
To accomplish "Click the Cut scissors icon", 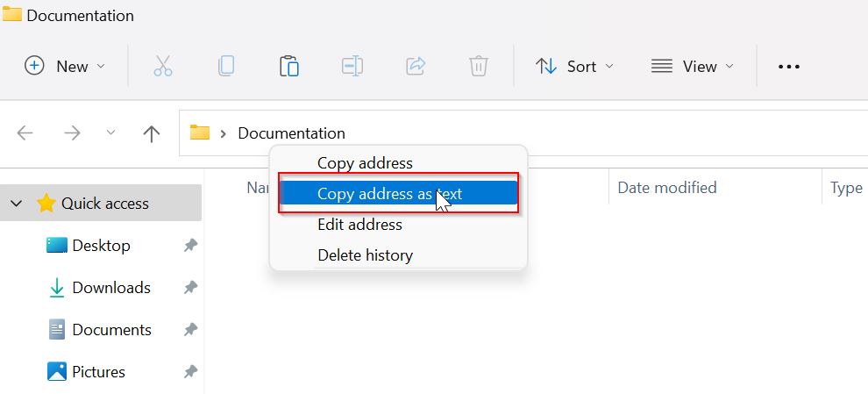I will [x=163, y=66].
